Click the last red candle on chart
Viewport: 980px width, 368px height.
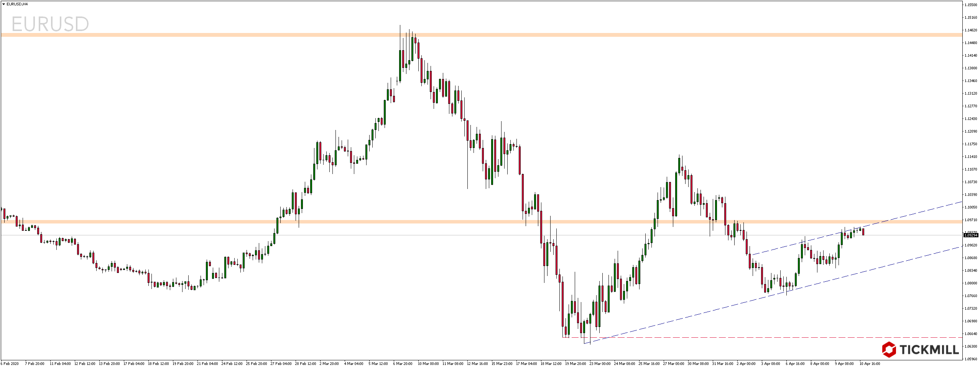(x=863, y=232)
